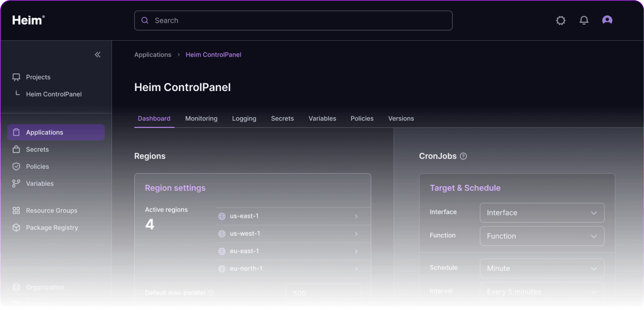The width and height of the screenshot is (644, 310).
Task: Switch to the Versions tab
Action: (401, 118)
